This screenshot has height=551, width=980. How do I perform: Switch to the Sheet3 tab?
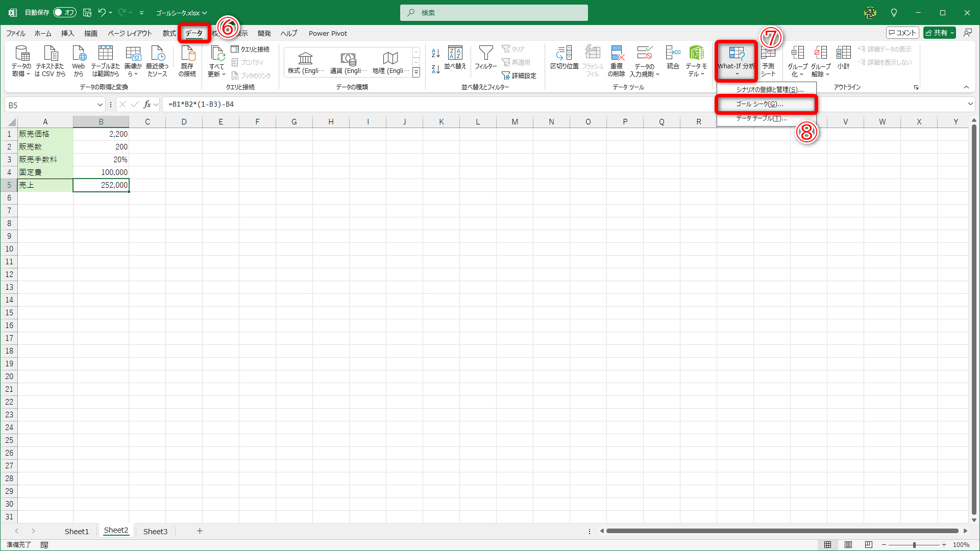pyautogui.click(x=155, y=531)
